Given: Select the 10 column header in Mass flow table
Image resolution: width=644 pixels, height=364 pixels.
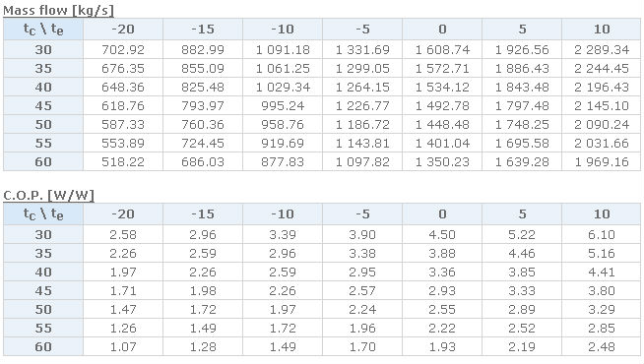Looking at the screenshot, I should [x=602, y=30].
